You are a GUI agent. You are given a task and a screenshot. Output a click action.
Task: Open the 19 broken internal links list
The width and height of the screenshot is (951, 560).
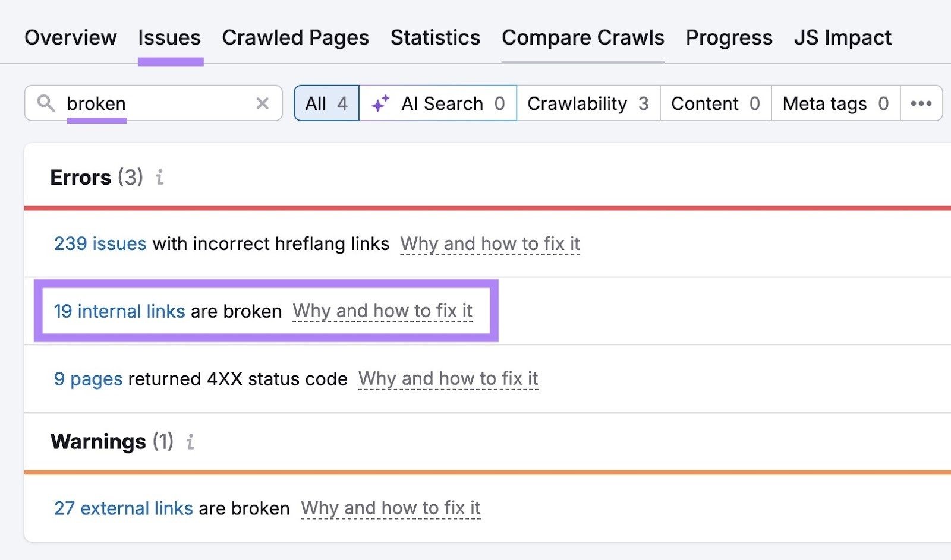(x=119, y=311)
